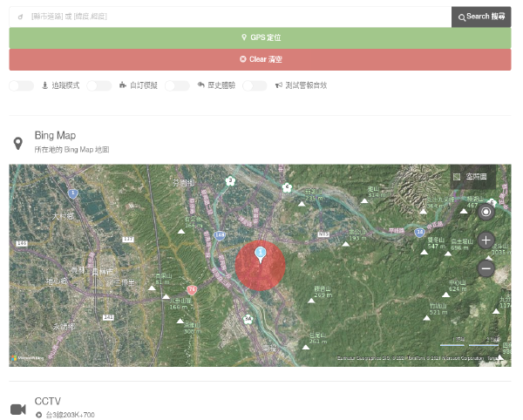Click the Microsoft Bing logo on map

(28, 358)
